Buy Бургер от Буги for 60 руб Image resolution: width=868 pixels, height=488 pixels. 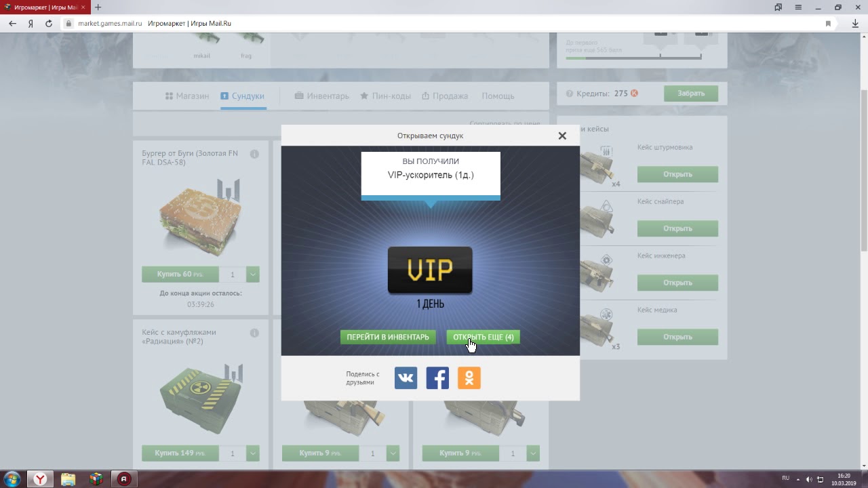[x=180, y=274]
